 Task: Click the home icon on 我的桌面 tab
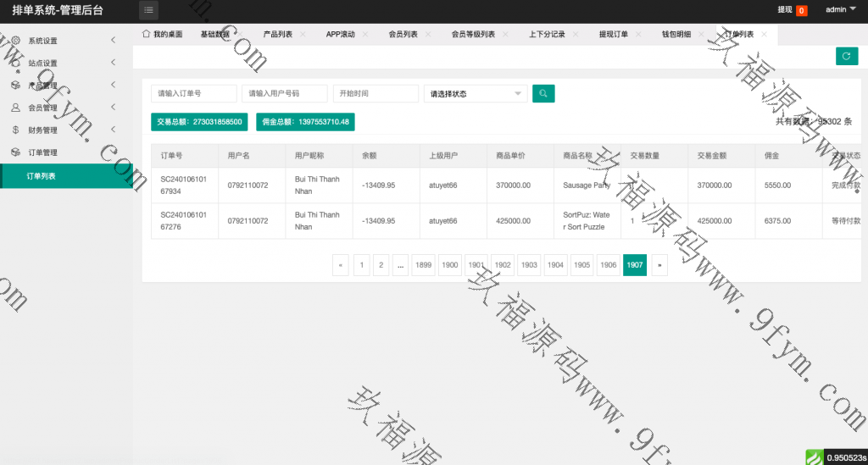tap(147, 34)
